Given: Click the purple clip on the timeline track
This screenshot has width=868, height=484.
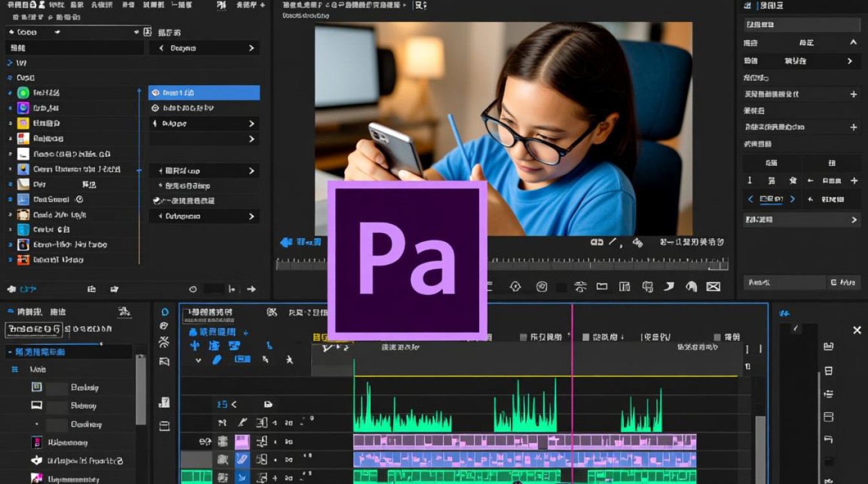Looking at the screenshot, I should pos(525,442).
